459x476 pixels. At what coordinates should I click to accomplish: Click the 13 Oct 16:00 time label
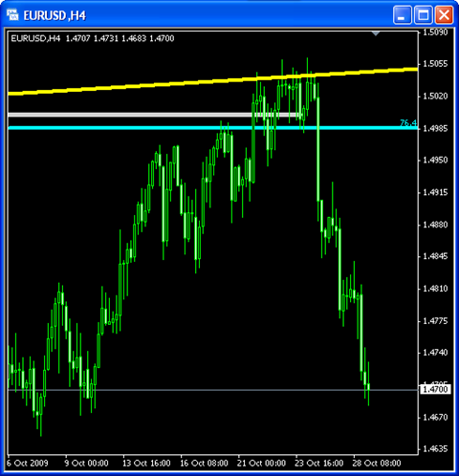146,464
